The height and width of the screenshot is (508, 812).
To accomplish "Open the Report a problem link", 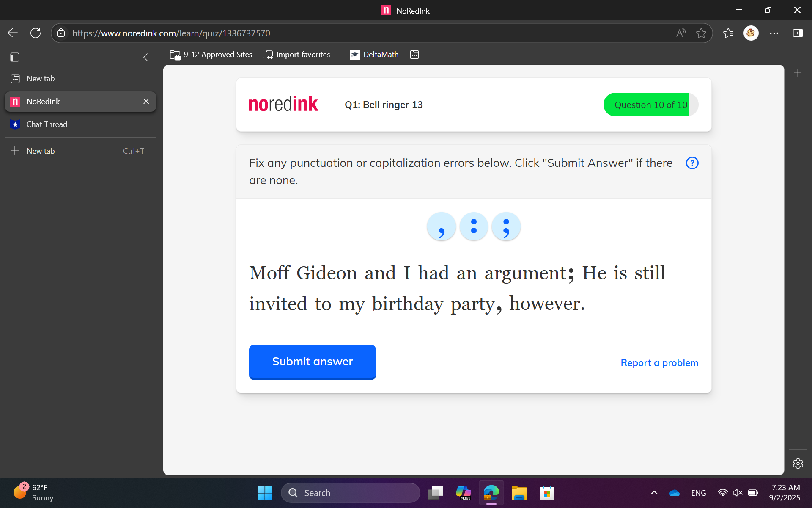I will pos(659,362).
